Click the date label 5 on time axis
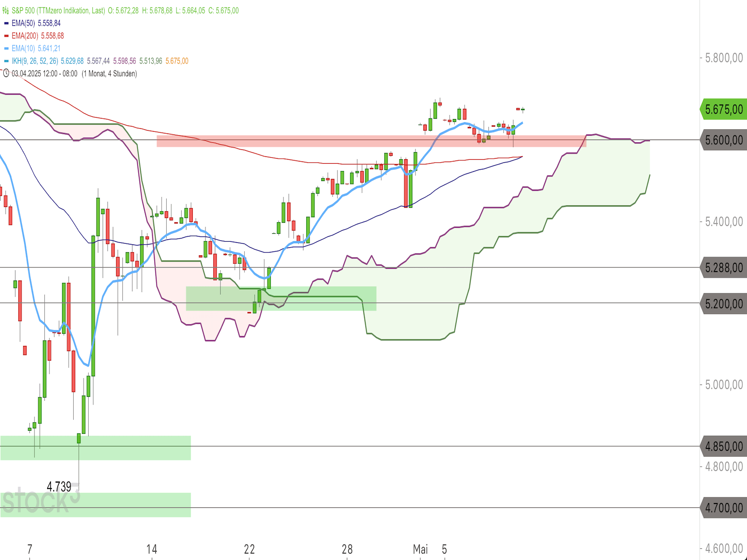This screenshot has height=560, width=747. [x=444, y=549]
